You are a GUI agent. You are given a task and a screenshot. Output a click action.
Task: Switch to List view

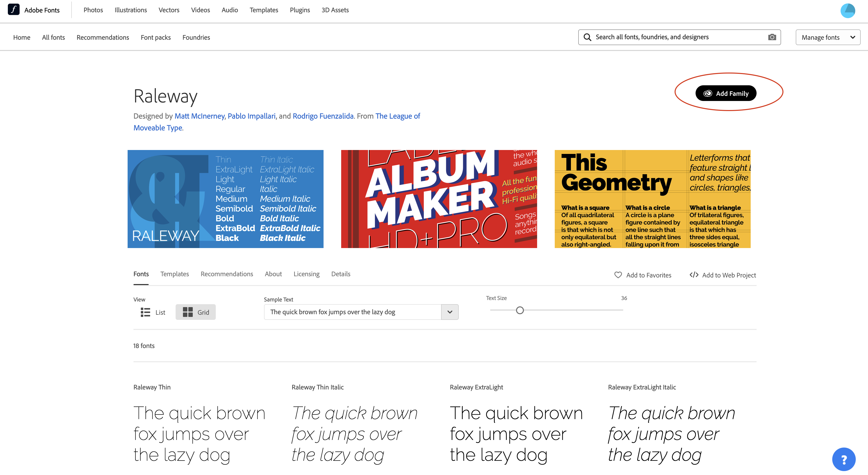click(152, 312)
